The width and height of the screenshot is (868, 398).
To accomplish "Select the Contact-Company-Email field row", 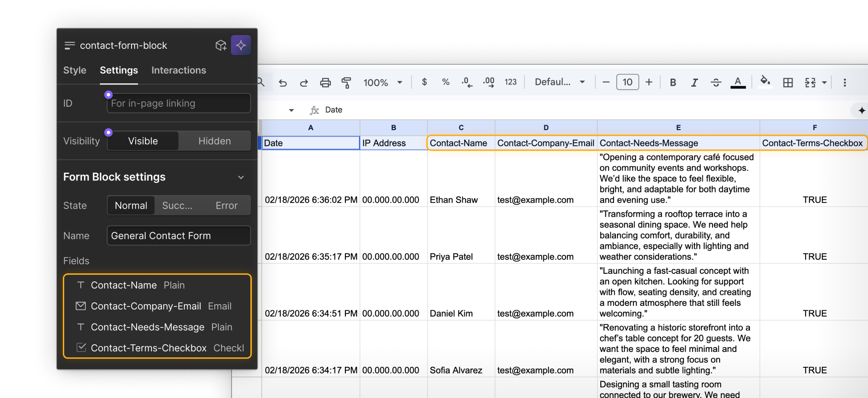I will [157, 306].
